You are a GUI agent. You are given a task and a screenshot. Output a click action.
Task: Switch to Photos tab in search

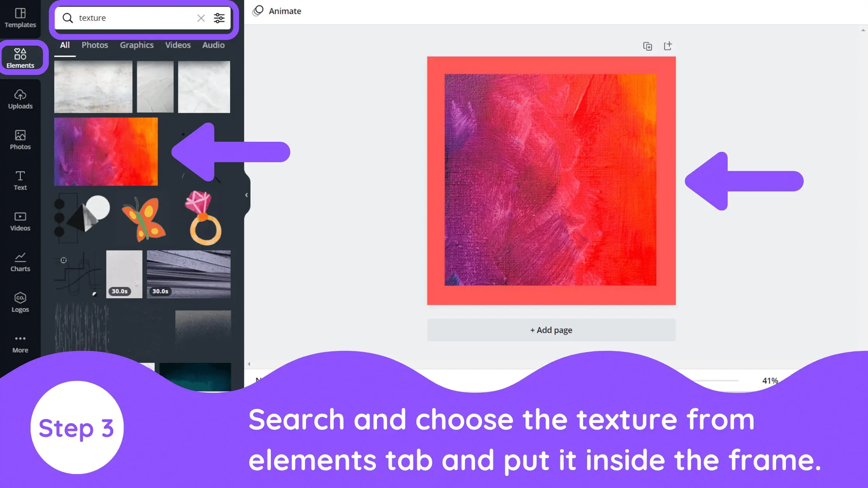tap(94, 45)
